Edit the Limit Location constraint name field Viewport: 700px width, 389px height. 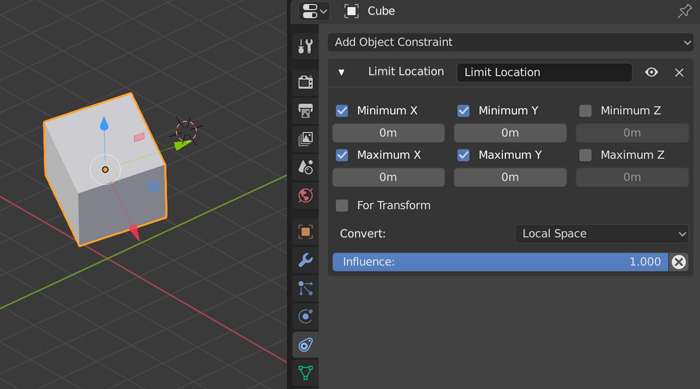[x=544, y=72]
